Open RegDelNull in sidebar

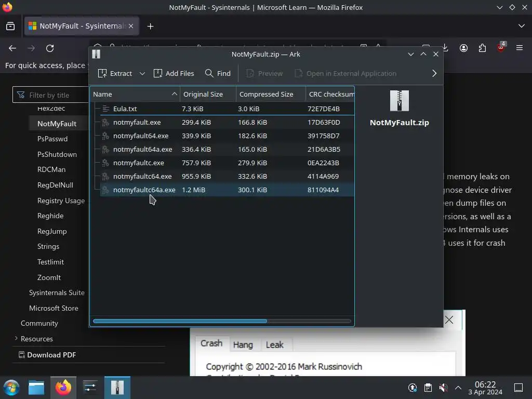[55, 185]
